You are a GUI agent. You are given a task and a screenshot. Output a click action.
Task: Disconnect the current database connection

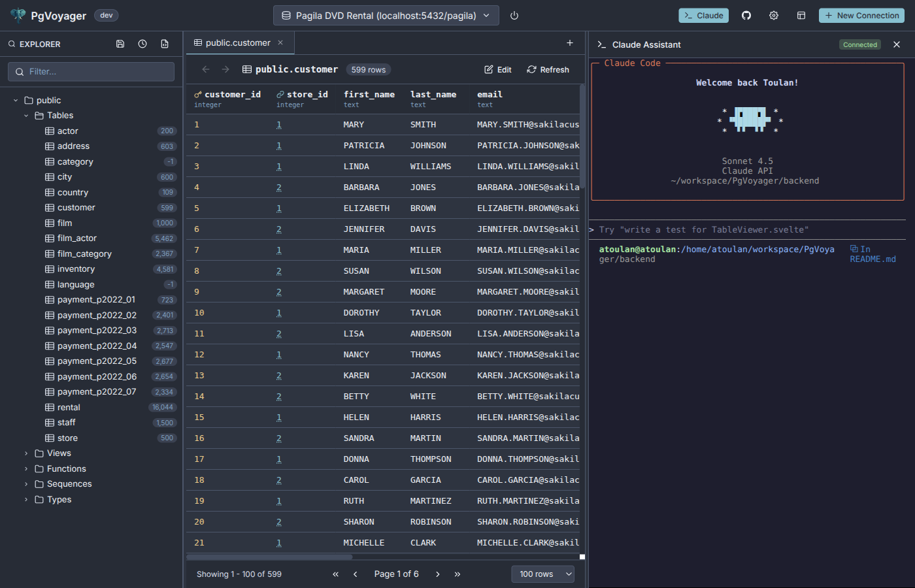(514, 16)
